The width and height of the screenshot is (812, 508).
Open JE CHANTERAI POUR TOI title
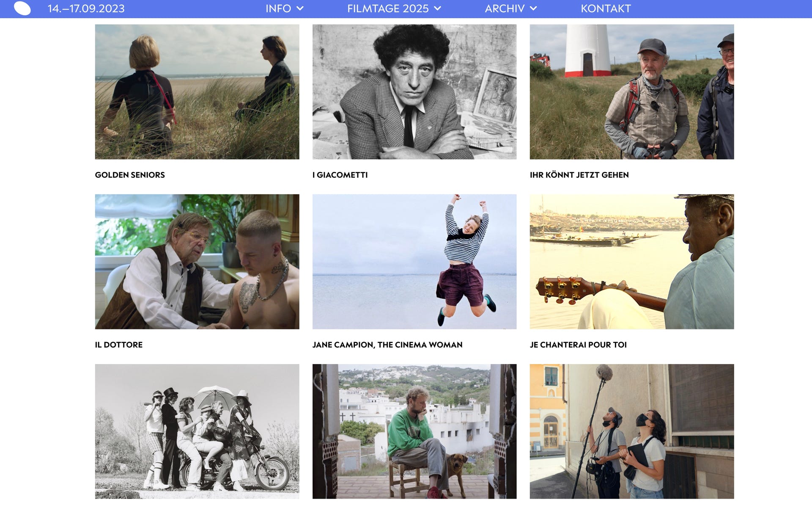(x=578, y=345)
